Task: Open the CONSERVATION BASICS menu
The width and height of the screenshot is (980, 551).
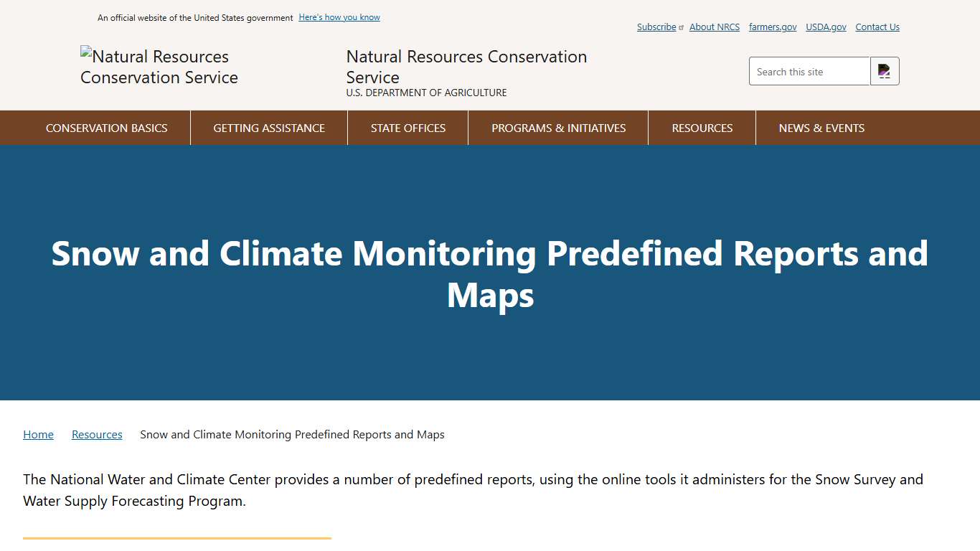Action: [106, 128]
